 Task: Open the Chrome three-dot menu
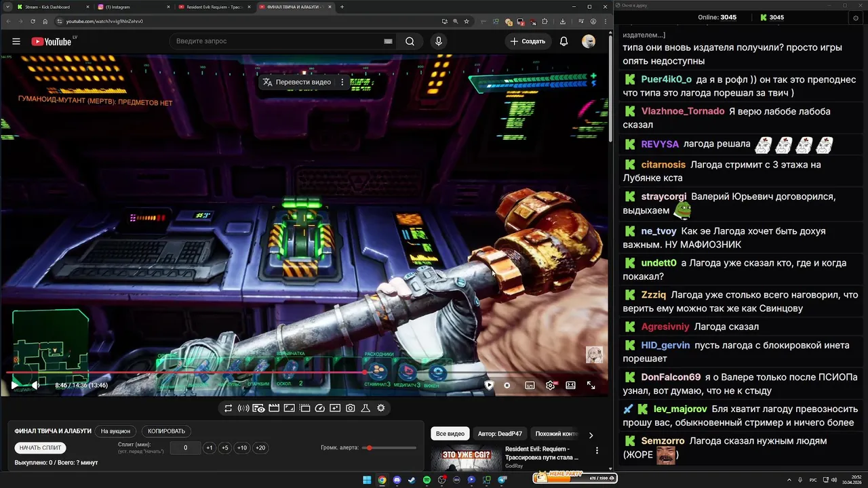pyautogui.click(x=606, y=21)
